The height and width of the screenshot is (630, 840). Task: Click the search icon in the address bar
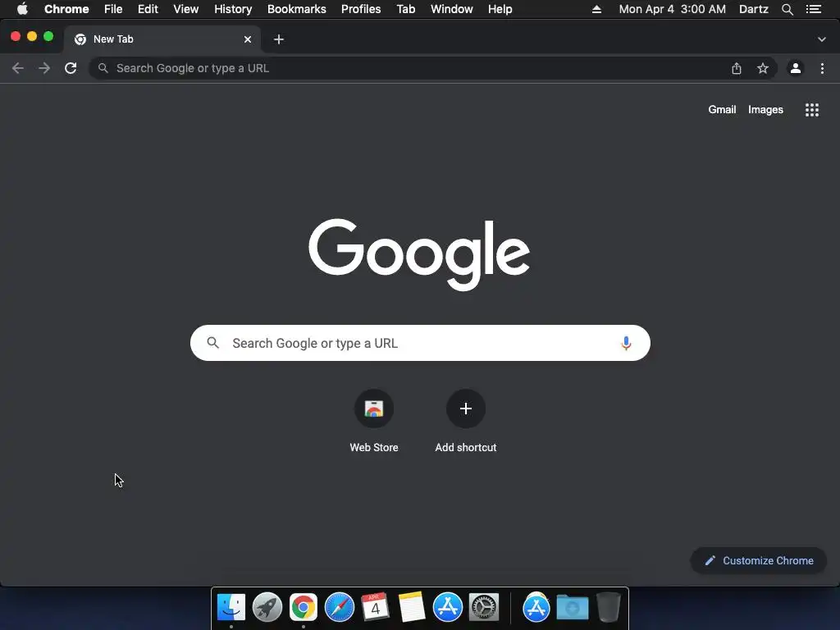103,68
